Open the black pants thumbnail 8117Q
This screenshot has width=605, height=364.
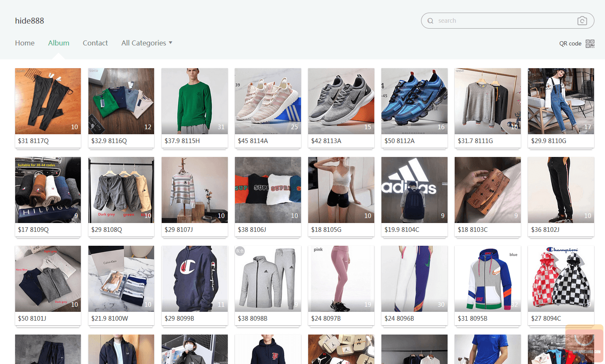point(48,101)
